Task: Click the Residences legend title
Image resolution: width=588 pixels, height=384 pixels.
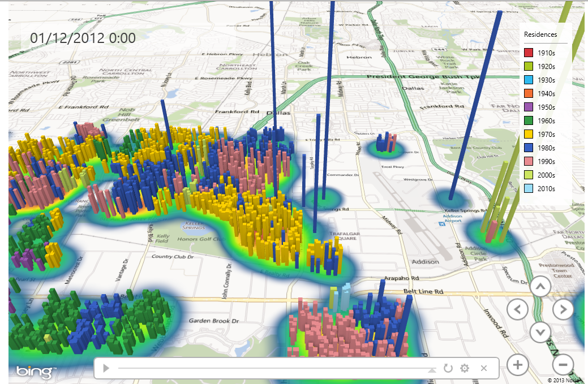Action: [540, 34]
